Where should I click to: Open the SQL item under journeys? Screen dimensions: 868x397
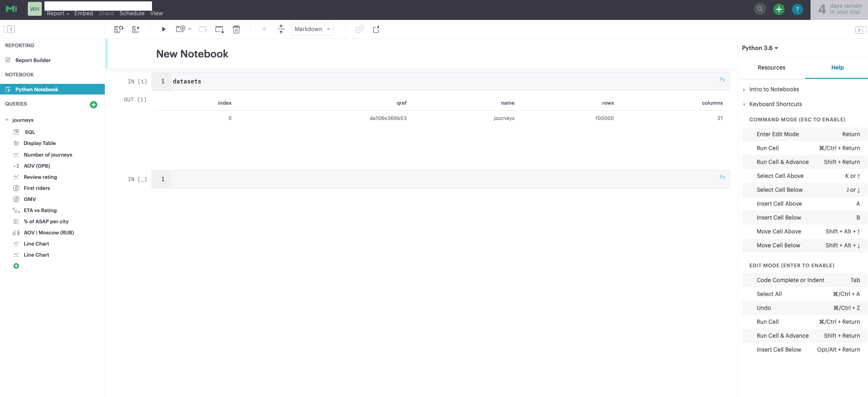[x=30, y=132]
